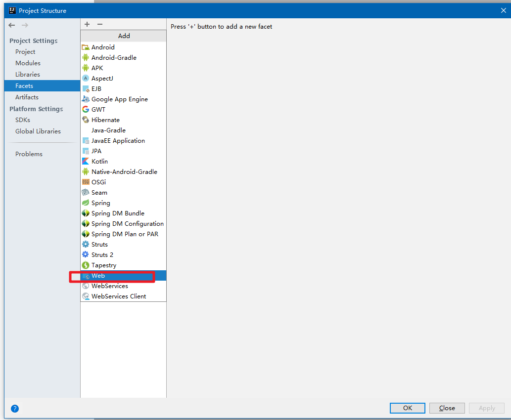Viewport: 511px width, 420px height.
Task: Click the GWT Google icon
Action: click(86, 109)
